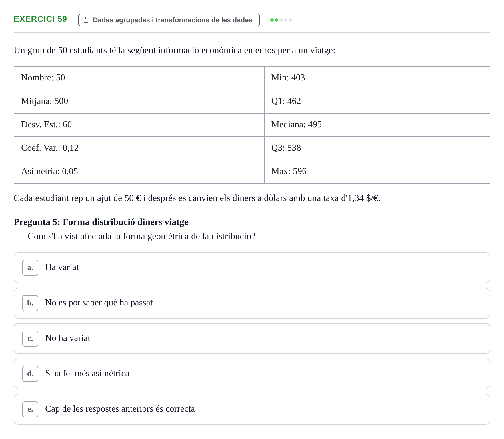Click the 'Desv. Est.: 60' cell
Image resolution: width=504 pixels, height=439 pixels.
(x=139, y=125)
